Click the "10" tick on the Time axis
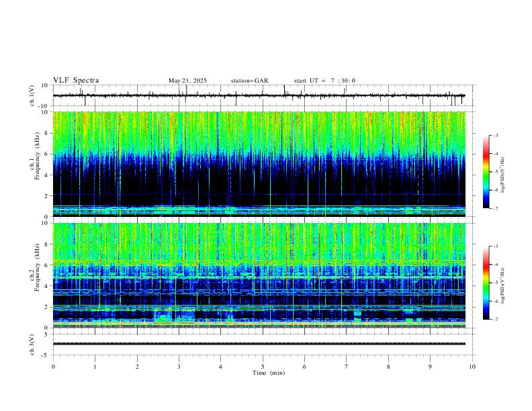The image size is (532, 411). coord(472,367)
